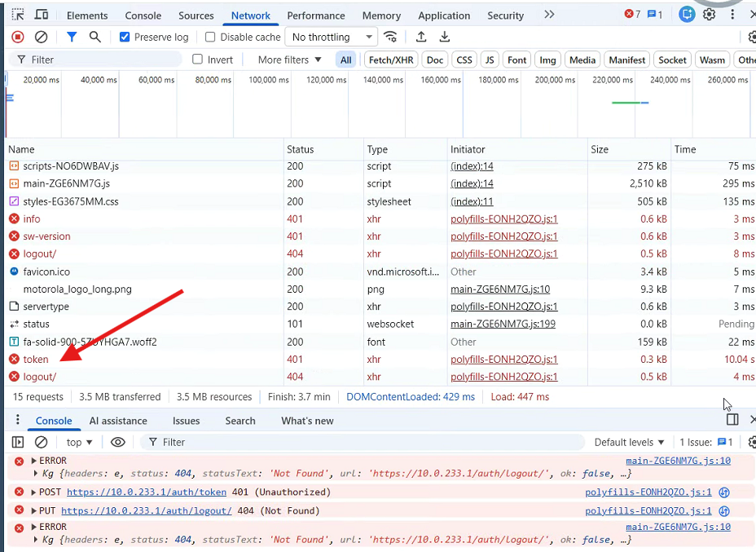Open the https://10.0.233.1/auth/token link
The width and height of the screenshot is (756, 552).
tap(147, 492)
